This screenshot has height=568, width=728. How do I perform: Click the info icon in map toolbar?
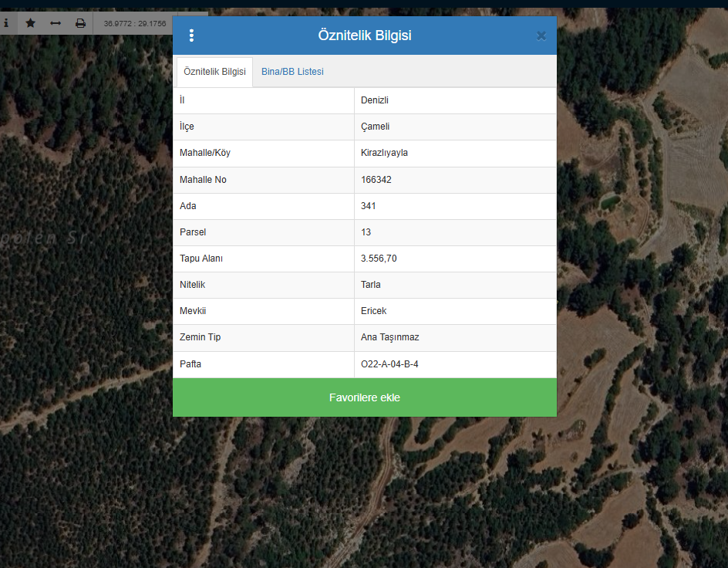(6, 23)
